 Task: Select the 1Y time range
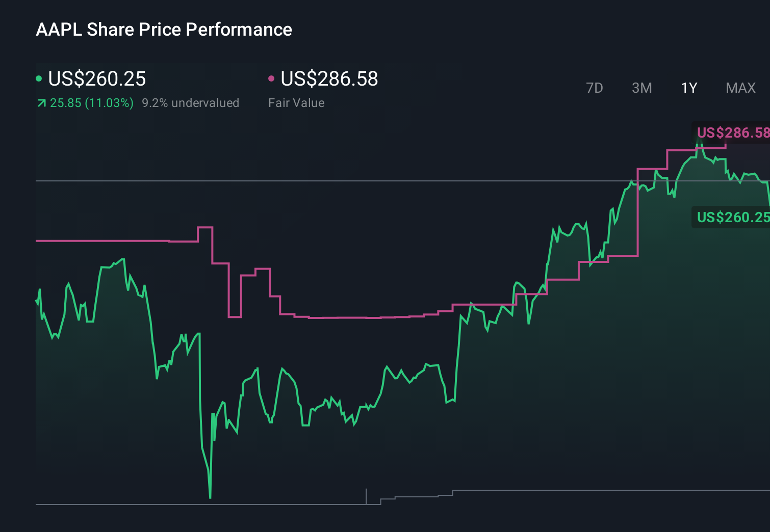tap(689, 88)
